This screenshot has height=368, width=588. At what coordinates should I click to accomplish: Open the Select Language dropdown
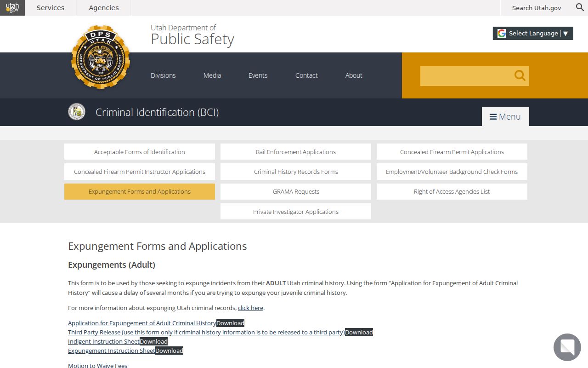point(533,33)
